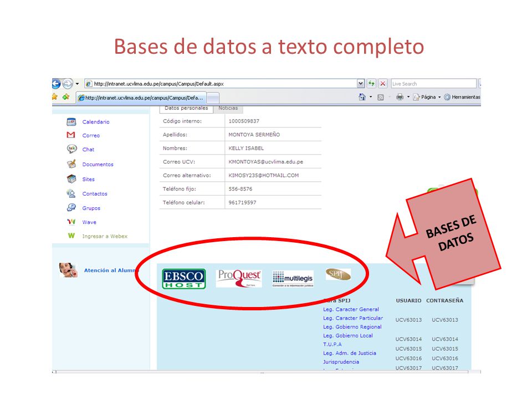Viewport: 532px width, 399px height.
Task: Click the Contactos icon in sidebar
Action: coord(71,193)
